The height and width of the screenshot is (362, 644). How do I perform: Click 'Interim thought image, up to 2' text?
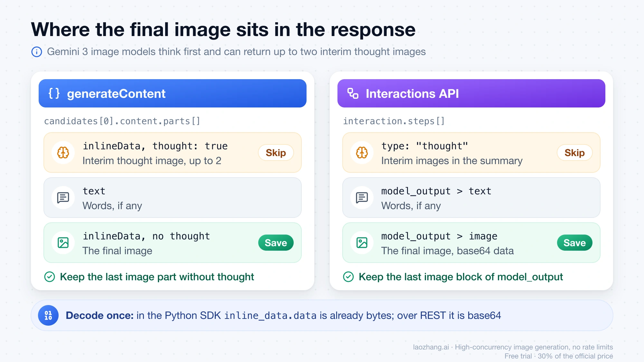pyautogui.click(x=152, y=161)
